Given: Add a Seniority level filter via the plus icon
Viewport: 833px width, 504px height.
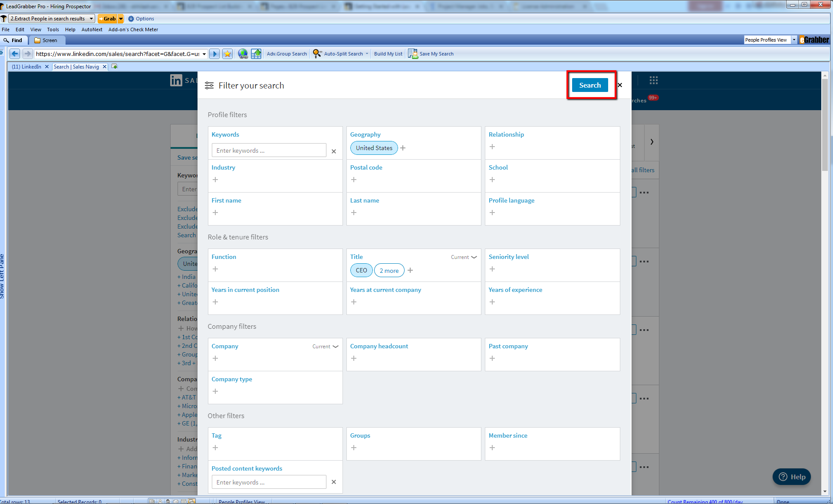Looking at the screenshot, I should [492, 269].
